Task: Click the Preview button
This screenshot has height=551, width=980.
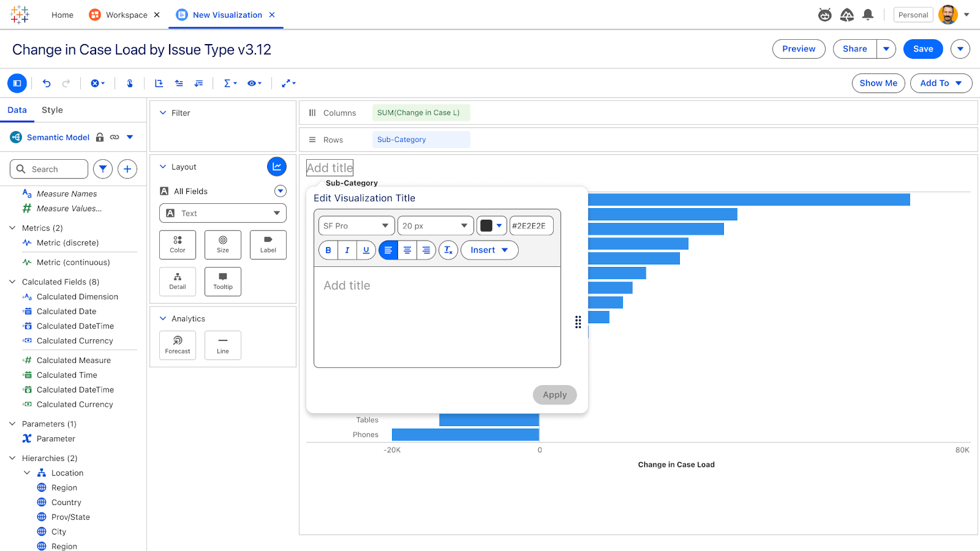Action: tap(799, 49)
